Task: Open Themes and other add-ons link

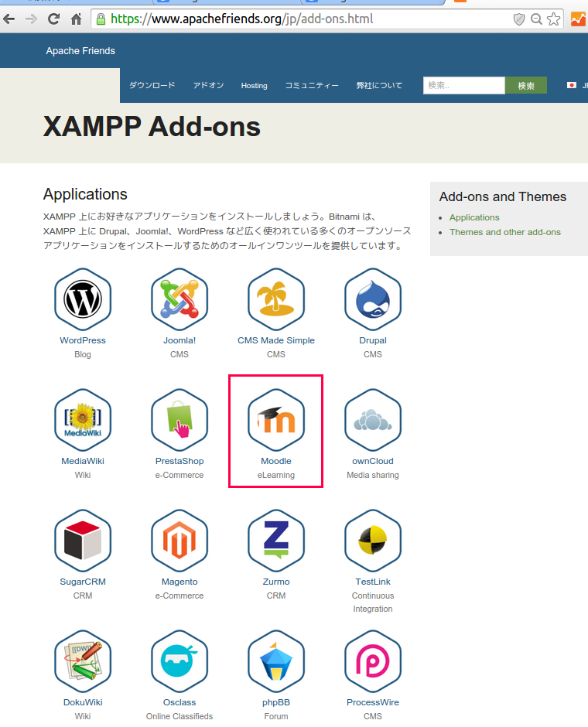Action: [505, 232]
